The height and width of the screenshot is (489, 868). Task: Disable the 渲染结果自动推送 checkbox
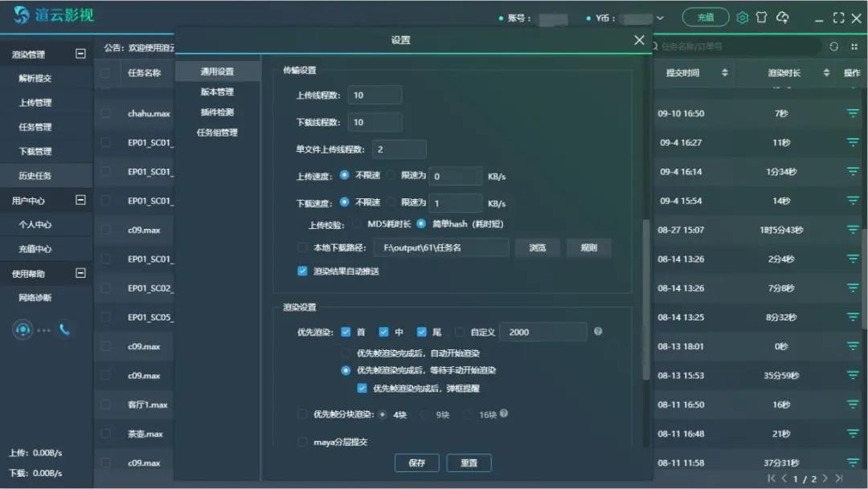point(302,271)
